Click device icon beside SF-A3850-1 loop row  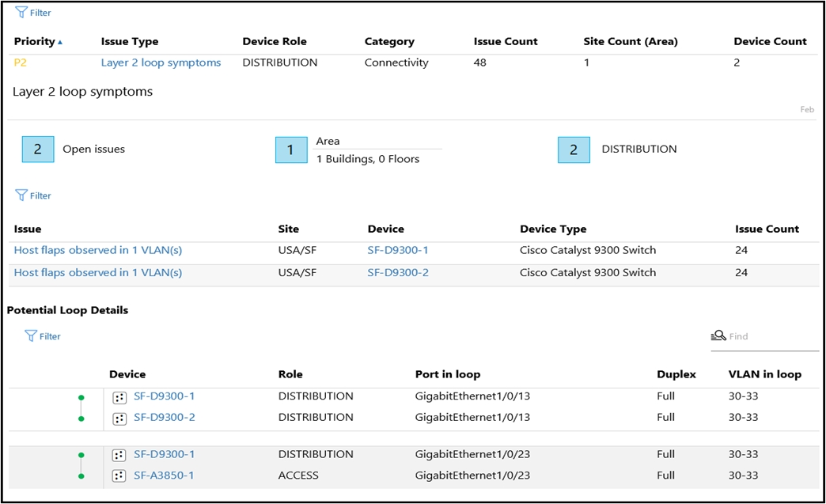click(x=119, y=476)
